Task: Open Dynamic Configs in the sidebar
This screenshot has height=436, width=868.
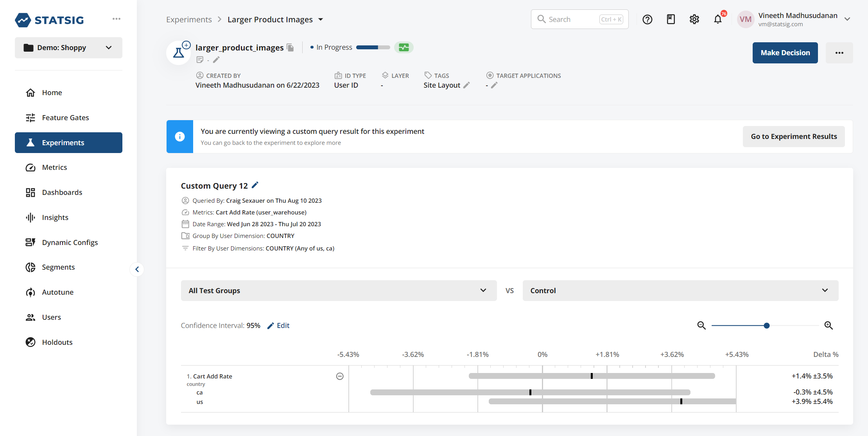Action: coord(70,242)
